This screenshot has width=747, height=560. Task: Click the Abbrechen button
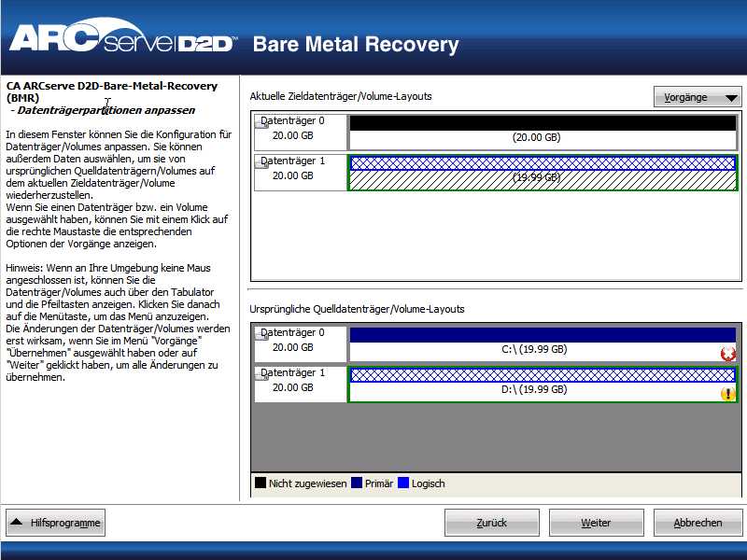698,522
